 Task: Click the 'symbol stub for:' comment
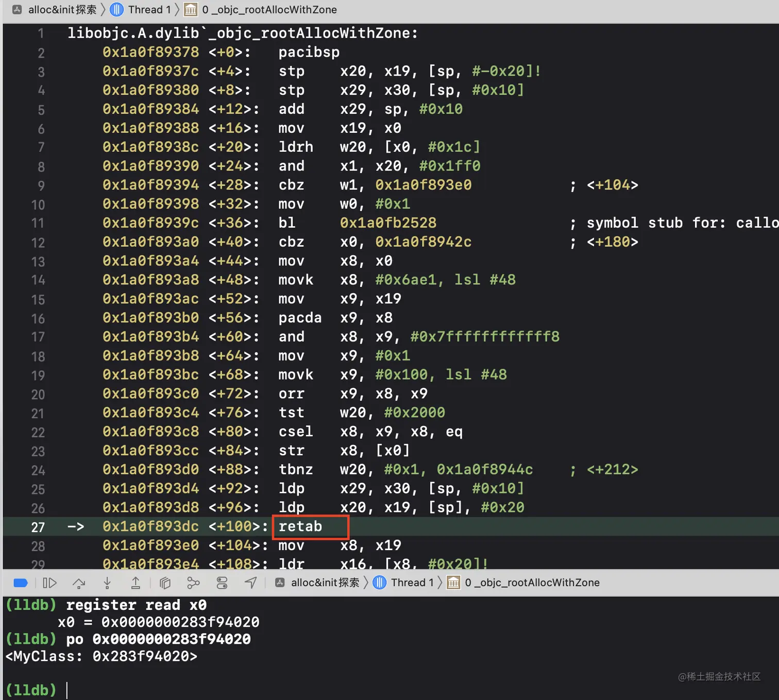[x=656, y=223]
